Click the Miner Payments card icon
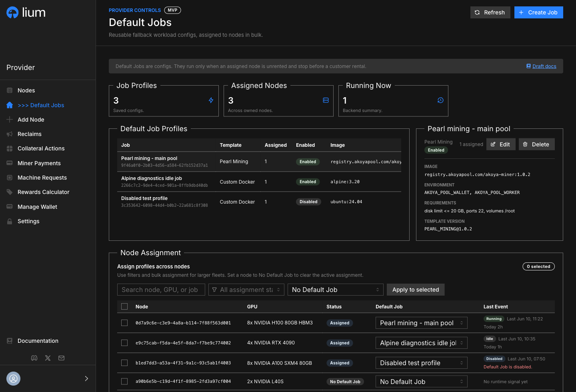This screenshot has height=392, width=576. (10, 163)
